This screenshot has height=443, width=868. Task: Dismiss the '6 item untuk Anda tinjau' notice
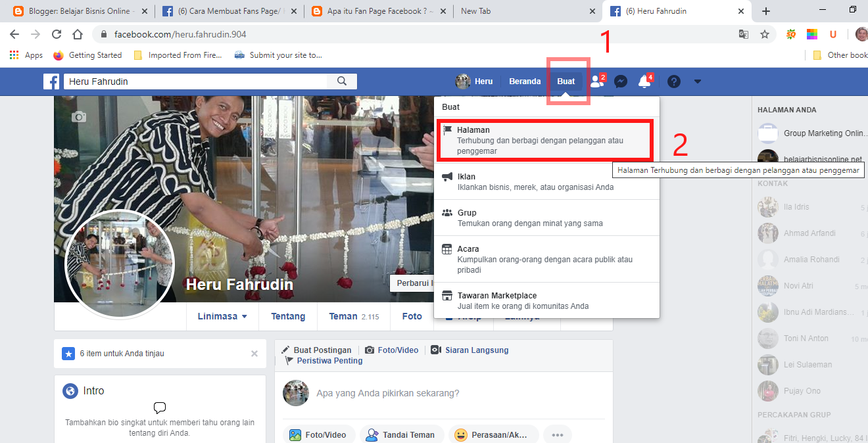(x=254, y=354)
